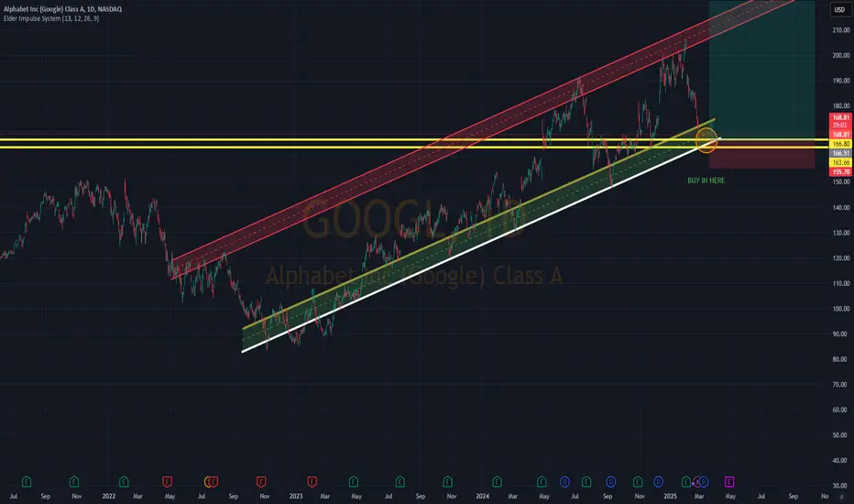Open the green earnings marker above May 2023
The width and height of the screenshot is (854, 504).
[x=353, y=482]
